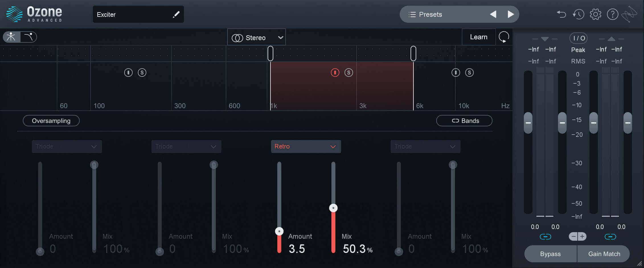Go to next preset arrow
The image size is (644, 268).
point(511,14)
